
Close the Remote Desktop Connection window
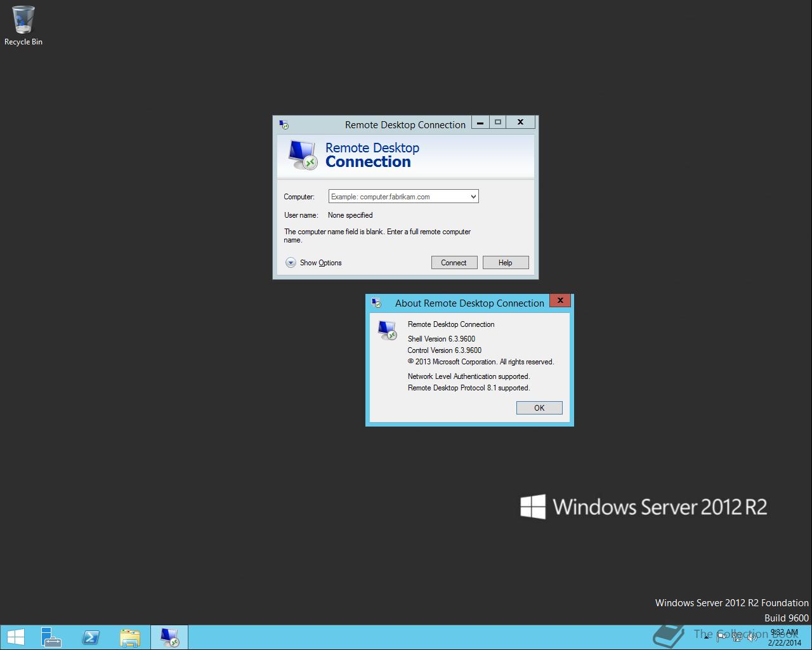[x=521, y=122]
